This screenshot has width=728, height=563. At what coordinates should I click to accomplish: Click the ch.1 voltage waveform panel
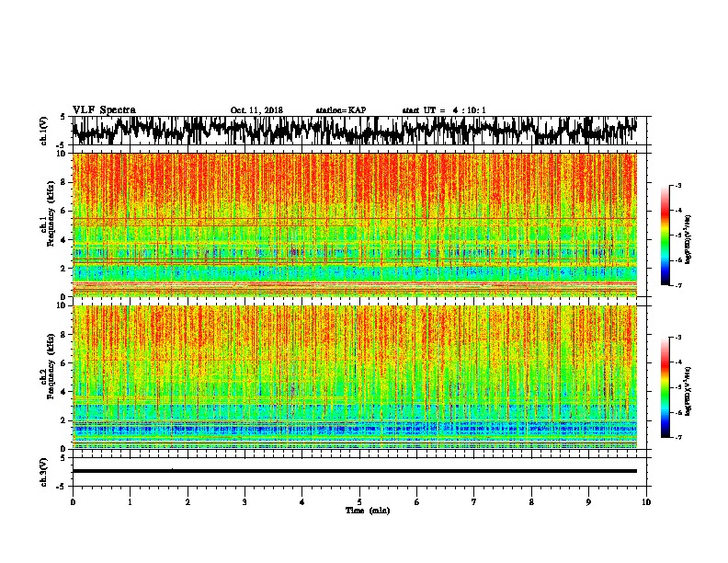click(x=359, y=131)
